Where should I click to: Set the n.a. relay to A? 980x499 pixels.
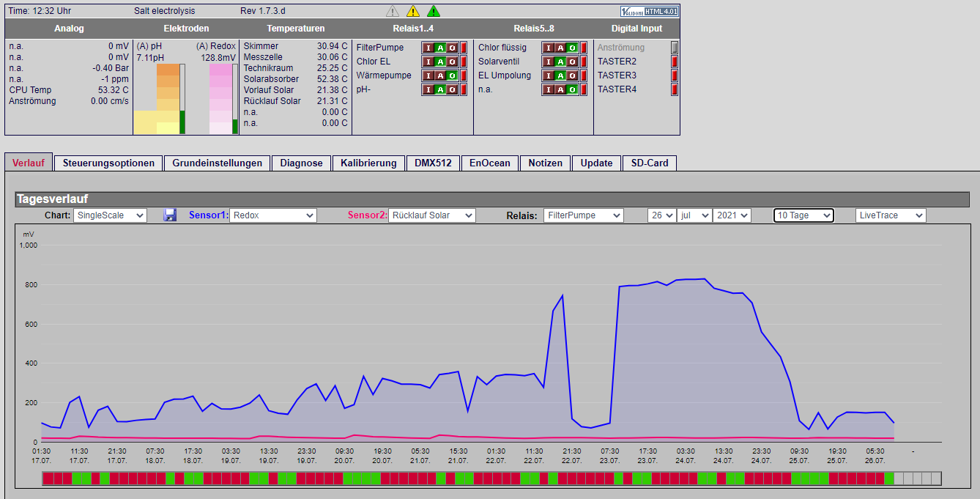560,89
